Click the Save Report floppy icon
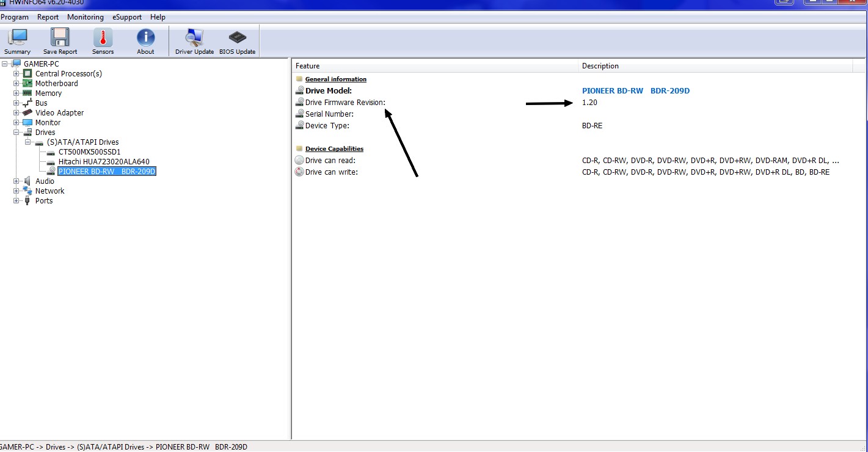868x452 pixels. (60, 42)
